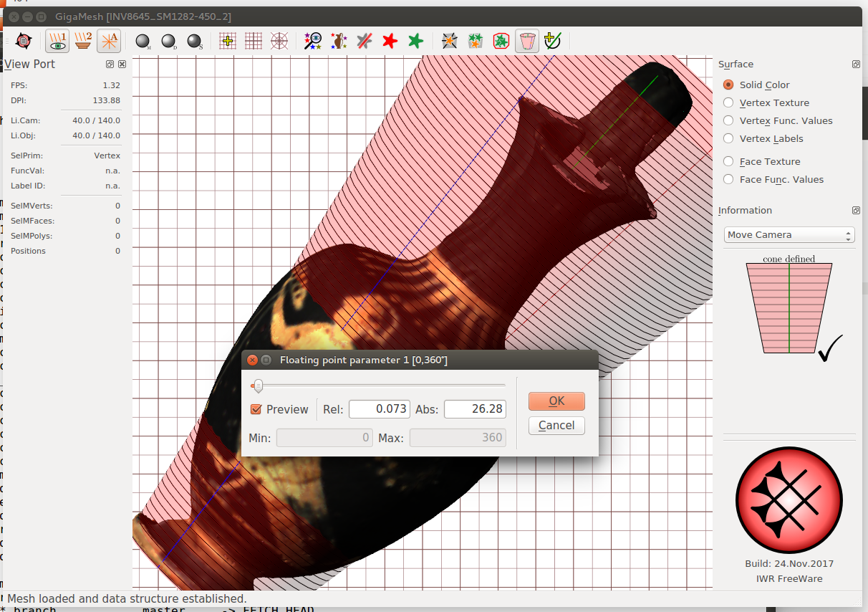Click the DPI value 133.88
868x612 pixels.
pyautogui.click(x=106, y=100)
